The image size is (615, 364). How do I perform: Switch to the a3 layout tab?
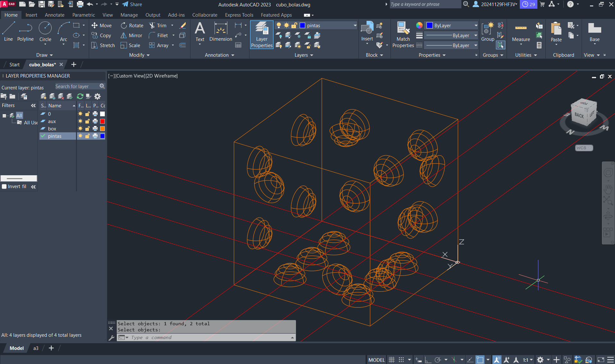pos(36,348)
